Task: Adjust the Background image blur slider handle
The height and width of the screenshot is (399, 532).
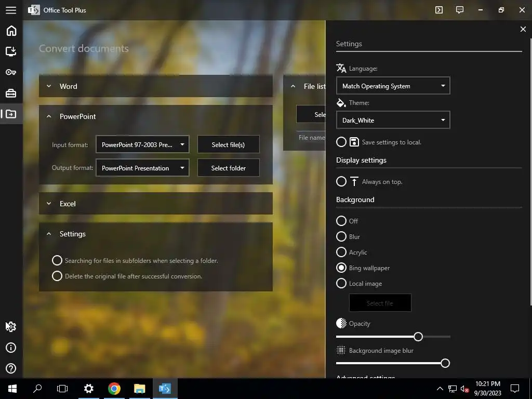Action: point(445,363)
